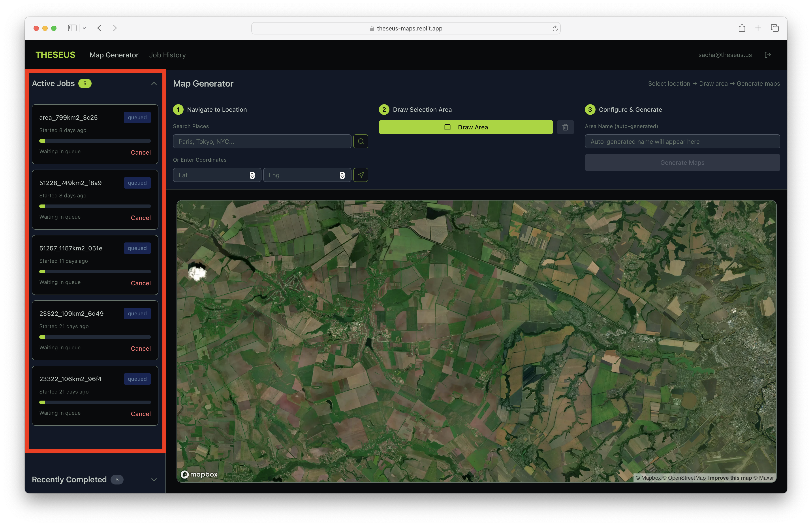Click the Lat field stepper arrows
This screenshot has width=812, height=526.
pos(252,175)
